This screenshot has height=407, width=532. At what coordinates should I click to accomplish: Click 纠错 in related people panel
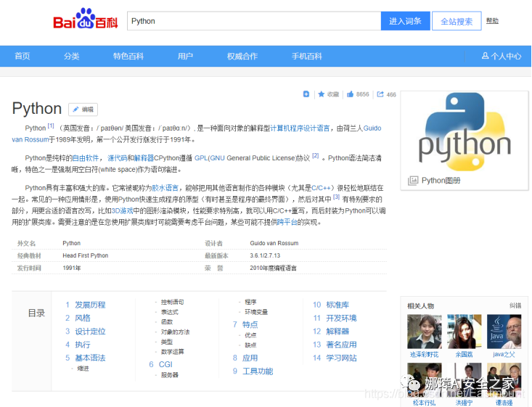pyautogui.click(x=515, y=305)
